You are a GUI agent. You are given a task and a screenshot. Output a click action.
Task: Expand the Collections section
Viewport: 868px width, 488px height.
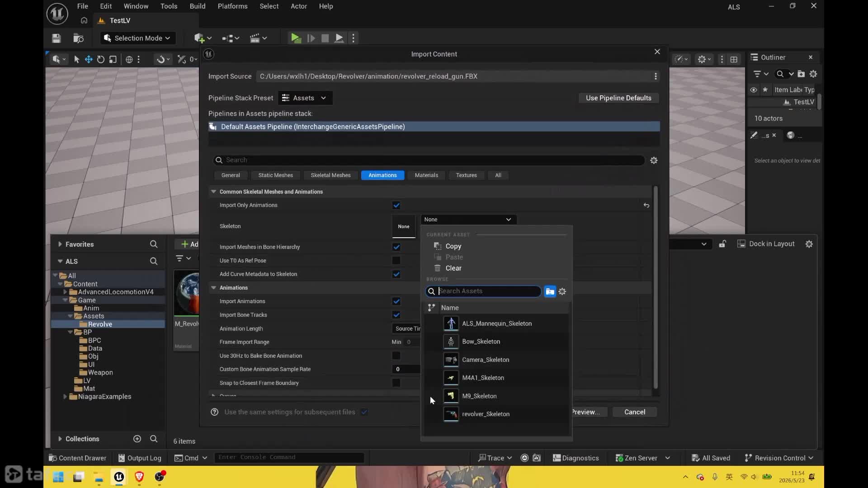tap(60, 439)
